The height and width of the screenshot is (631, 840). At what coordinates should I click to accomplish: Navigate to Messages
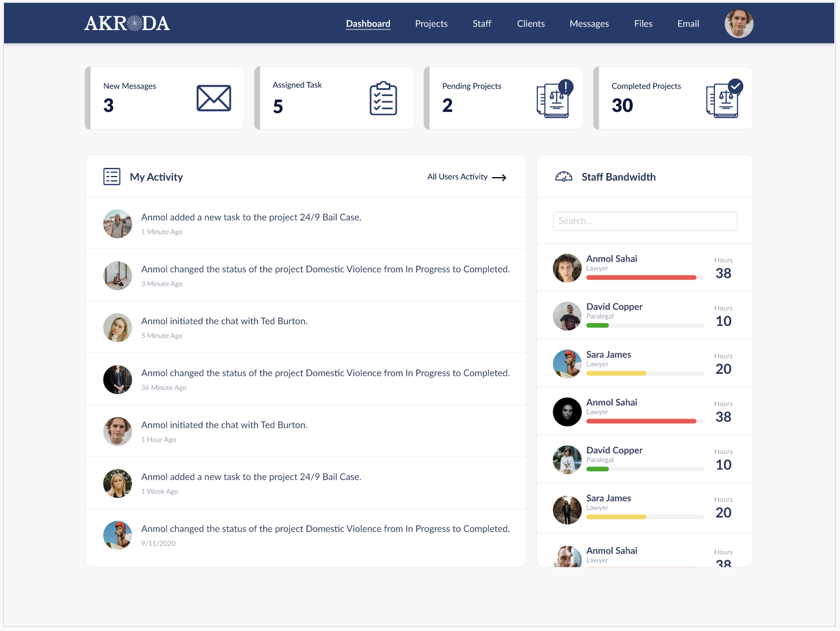coord(589,24)
